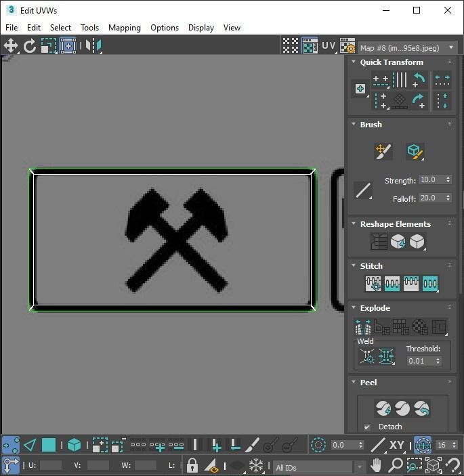Screen dimensions: 464x476
Task: Toggle the XY falloff space button
Action: 396,446
